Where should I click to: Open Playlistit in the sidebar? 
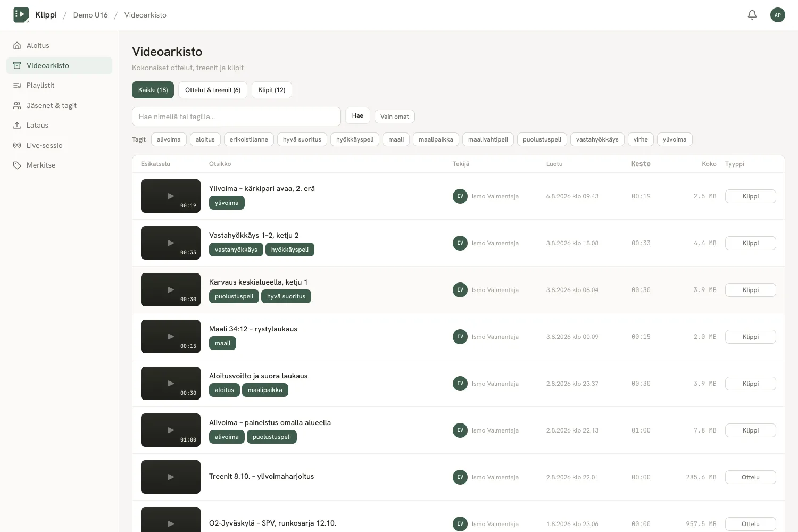tap(59, 86)
